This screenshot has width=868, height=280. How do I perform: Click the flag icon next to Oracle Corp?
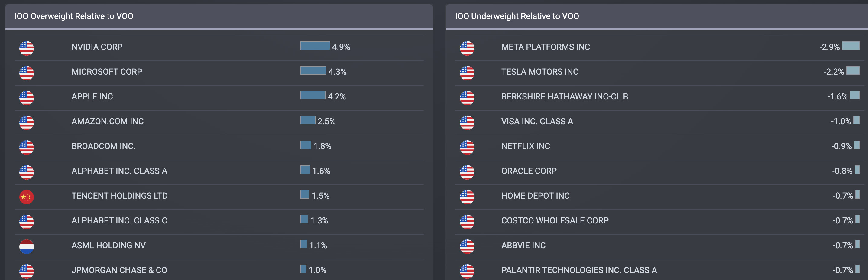pos(467,172)
